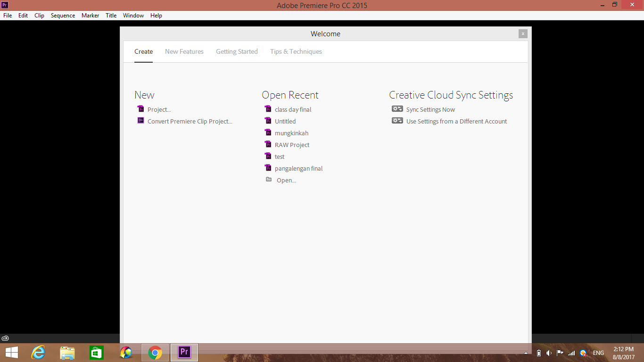The image size is (644, 362).
Task: Open the Tips & Techniques tab
Action: point(296,51)
